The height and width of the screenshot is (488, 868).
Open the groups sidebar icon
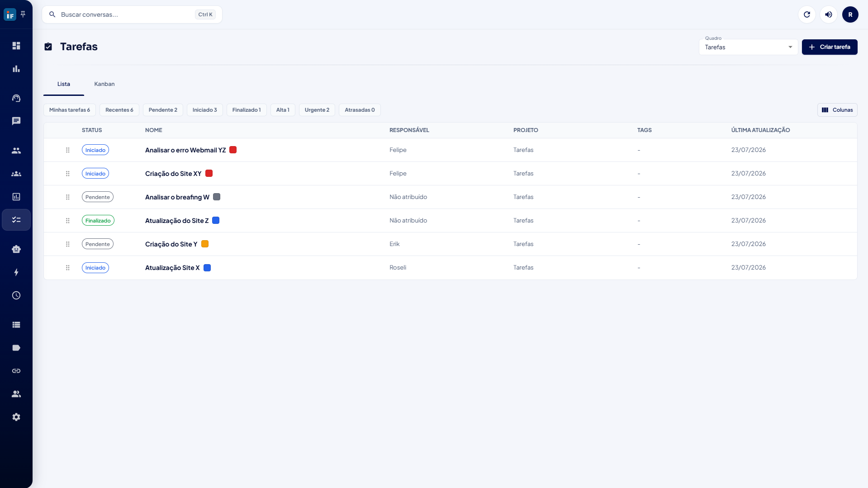[16, 174]
